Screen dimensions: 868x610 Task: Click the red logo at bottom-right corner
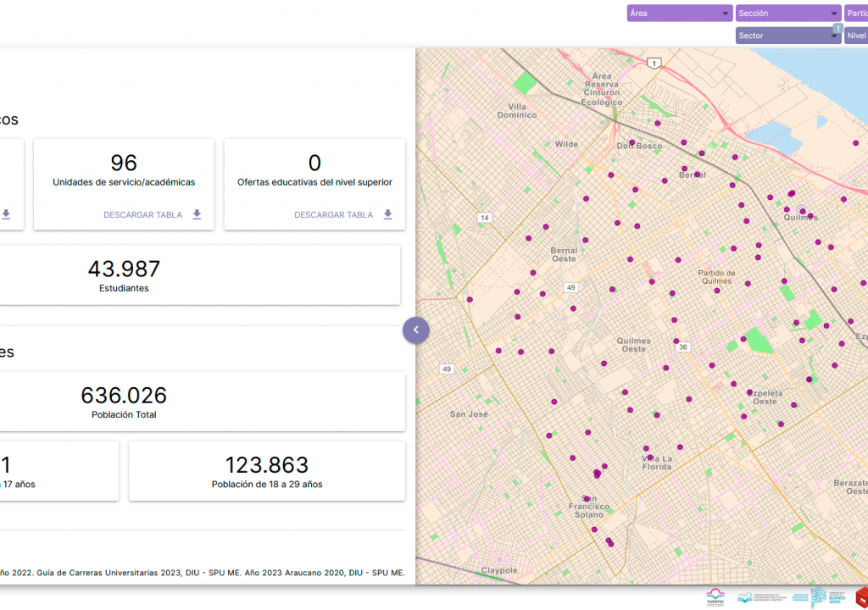click(x=861, y=596)
